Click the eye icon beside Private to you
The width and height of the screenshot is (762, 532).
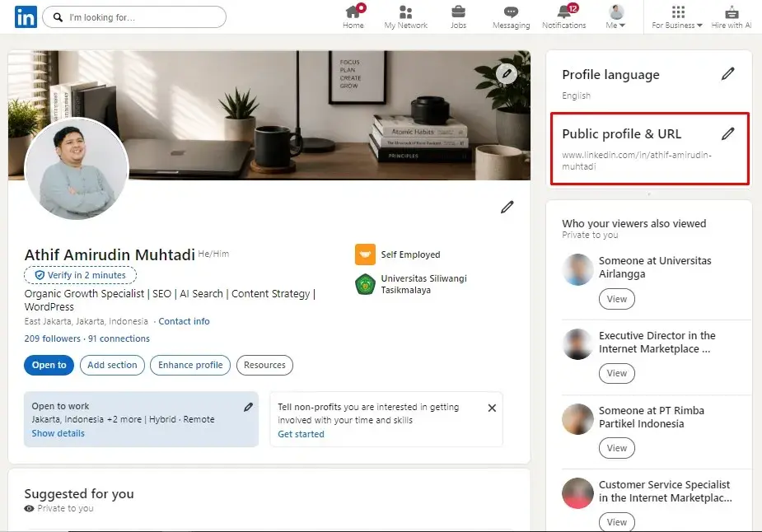(29, 508)
